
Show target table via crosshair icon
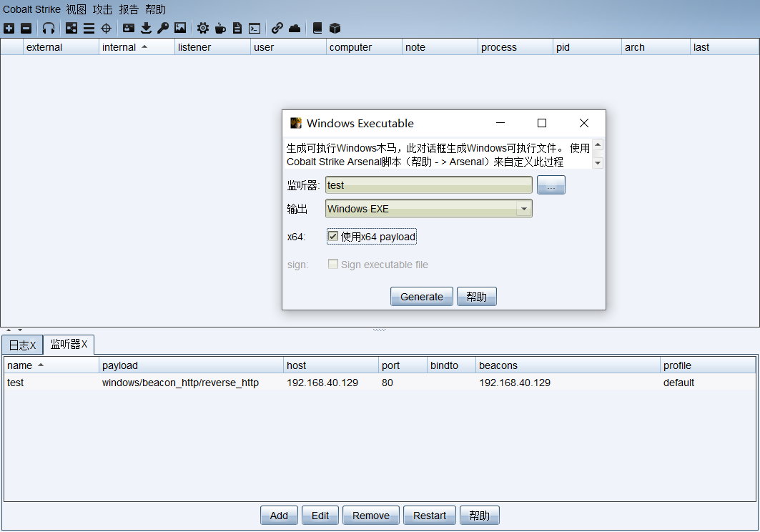click(106, 28)
